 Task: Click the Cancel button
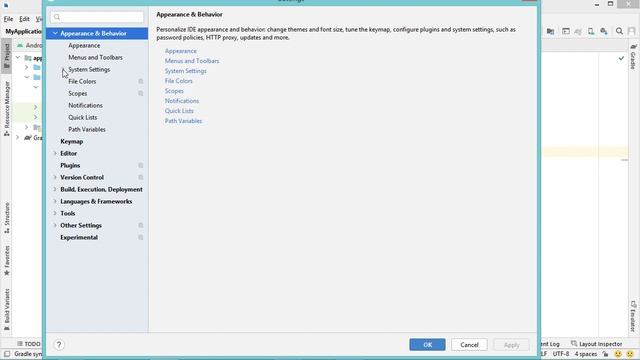click(x=469, y=345)
